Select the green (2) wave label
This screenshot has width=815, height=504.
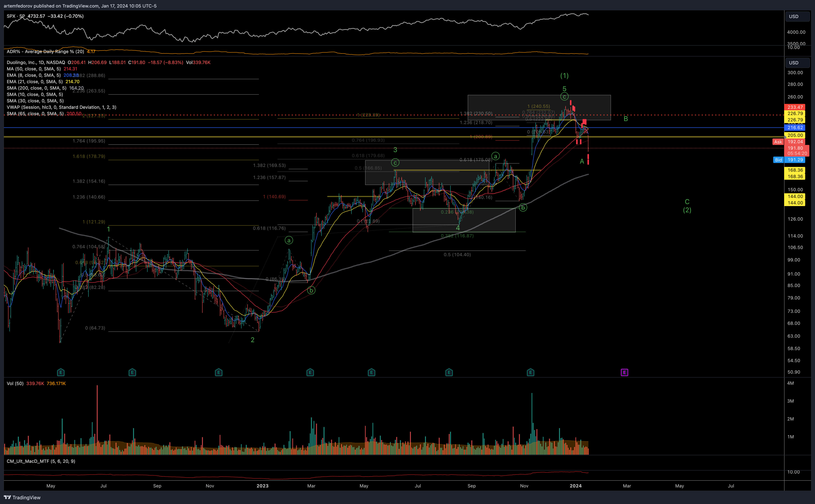[x=687, y=210]
